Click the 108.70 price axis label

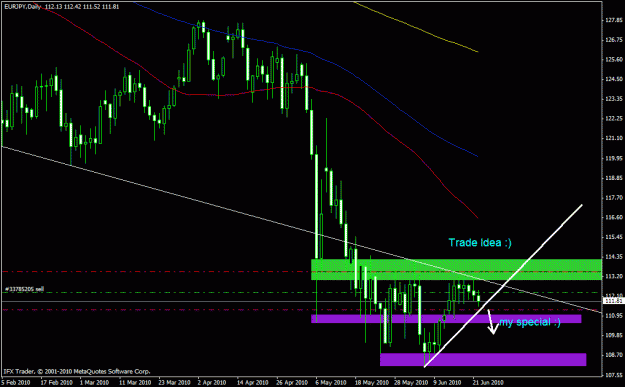pyautogui.click(x=614, y=354)
